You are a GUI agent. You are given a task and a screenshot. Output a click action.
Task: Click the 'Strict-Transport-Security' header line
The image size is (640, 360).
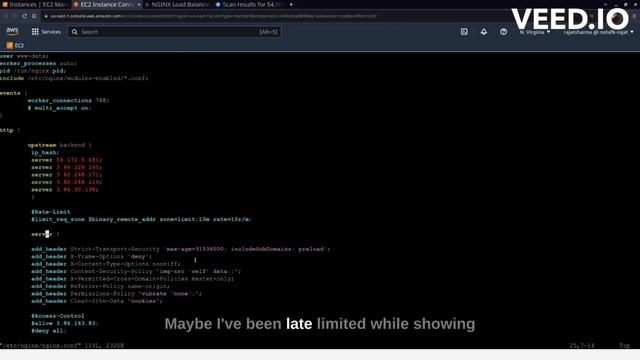180,249
